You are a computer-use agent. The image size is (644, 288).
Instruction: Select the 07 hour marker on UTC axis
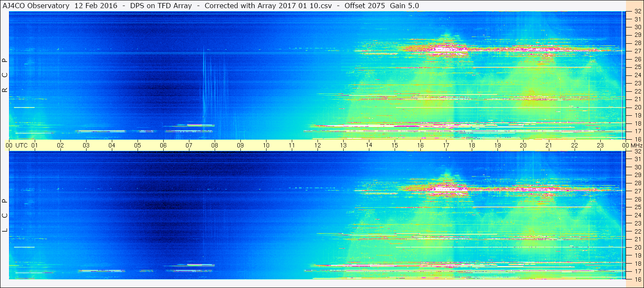pos(189,145)
